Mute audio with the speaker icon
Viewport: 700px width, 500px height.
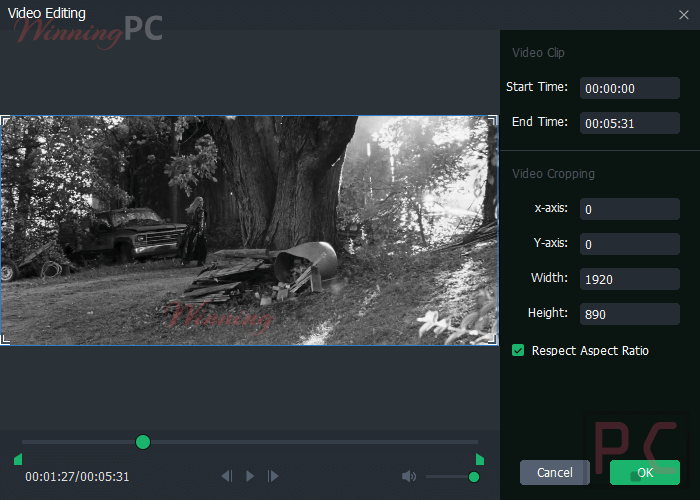click(x=408, y=476)
